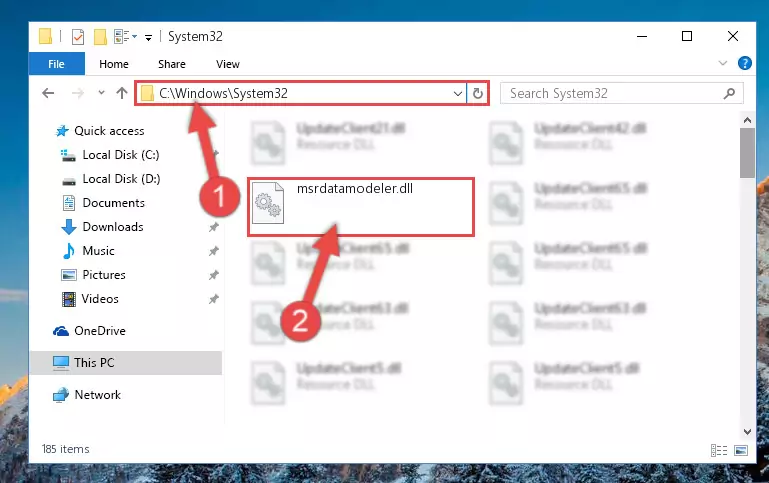
Task: Click the Back navigation arrow
Action: click(x=48, y=93)
